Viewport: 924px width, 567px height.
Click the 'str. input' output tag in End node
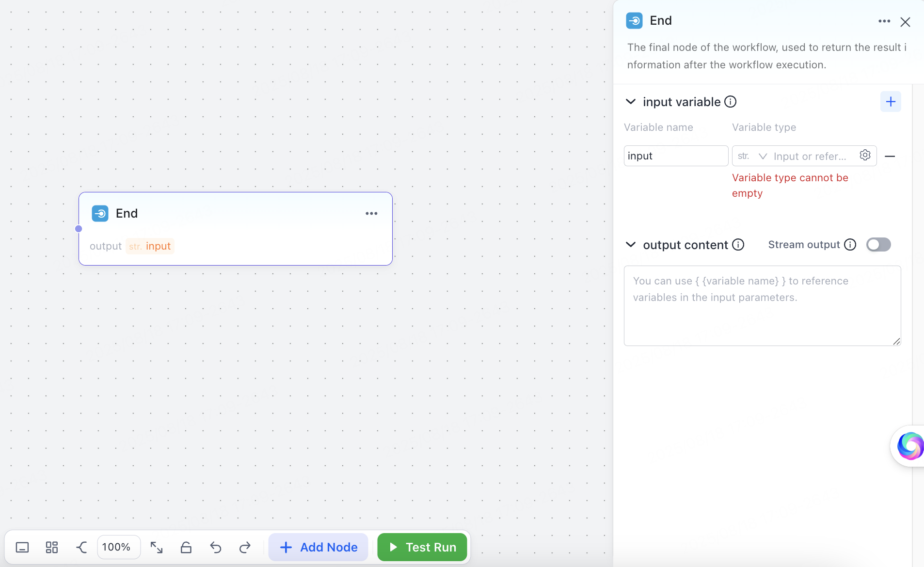coord(150,246)
